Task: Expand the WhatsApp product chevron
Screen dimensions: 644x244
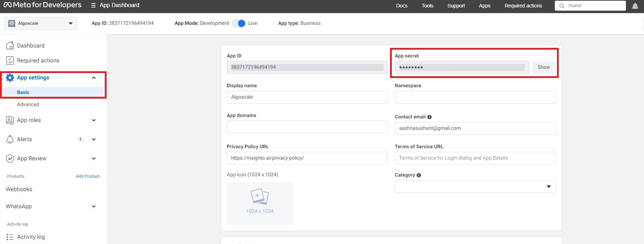Action: coord(94,206)
